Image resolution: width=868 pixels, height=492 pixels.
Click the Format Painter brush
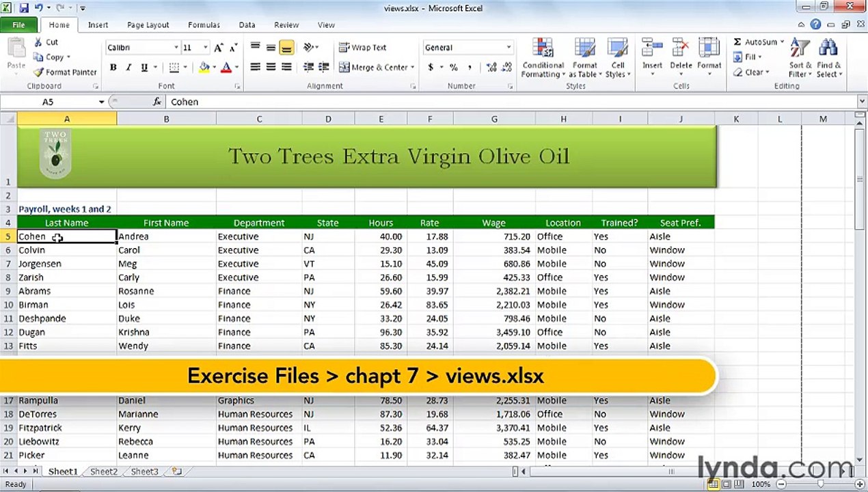(38, 72)
